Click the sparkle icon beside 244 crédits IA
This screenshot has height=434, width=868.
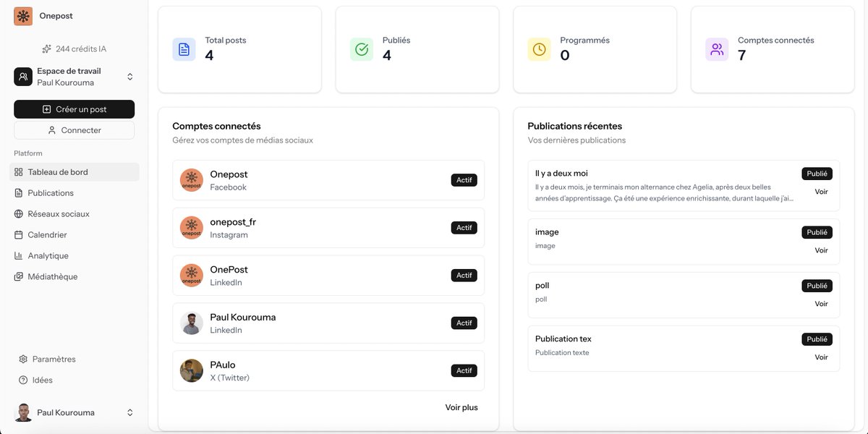pyautogui.click(x=46, y=49)
